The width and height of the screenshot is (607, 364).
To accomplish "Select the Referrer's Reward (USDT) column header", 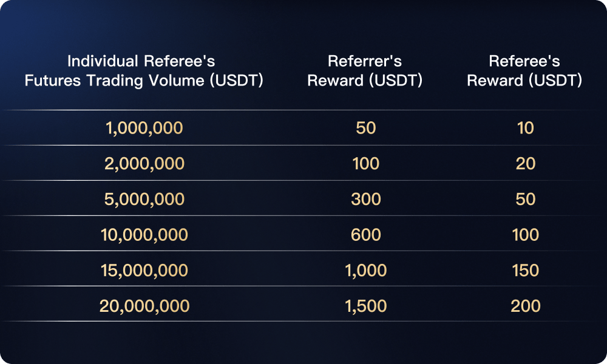I will [x=365, y=71].
